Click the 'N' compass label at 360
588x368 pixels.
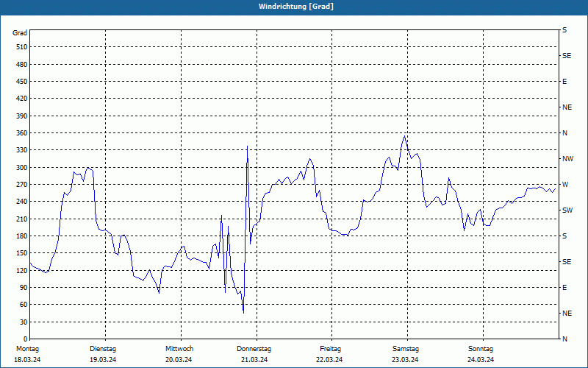coord(564,133)
